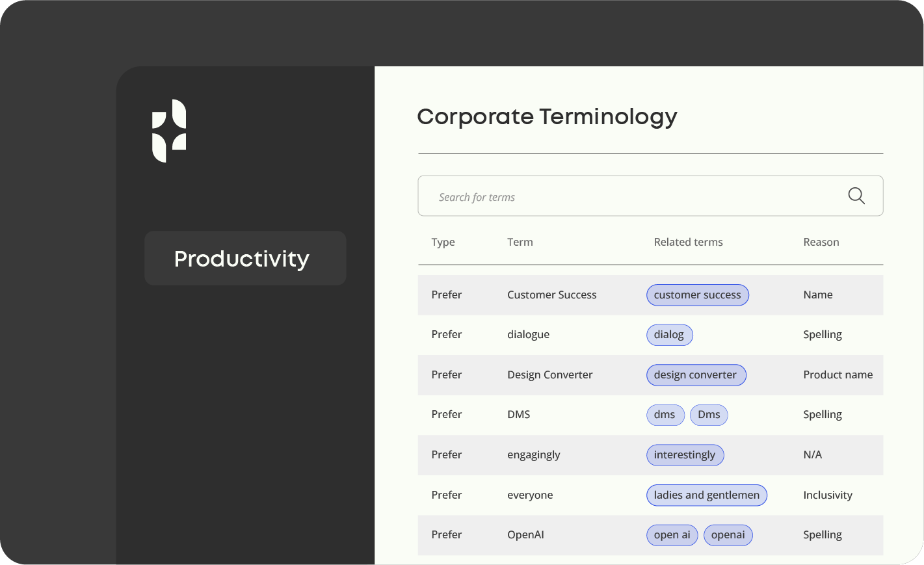Click the app logo in the sidebar
Viewport: 924px width, 565px height.
tap(170, 130)
